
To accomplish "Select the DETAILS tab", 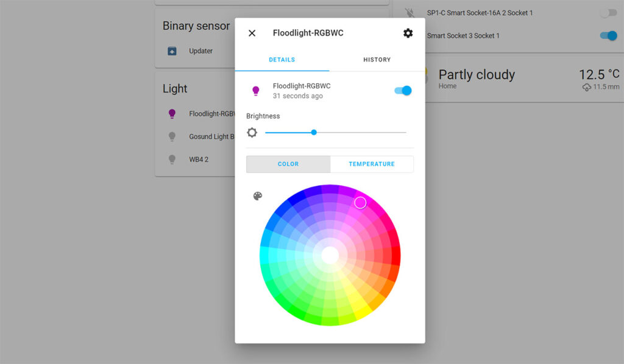I will [282, 60].
